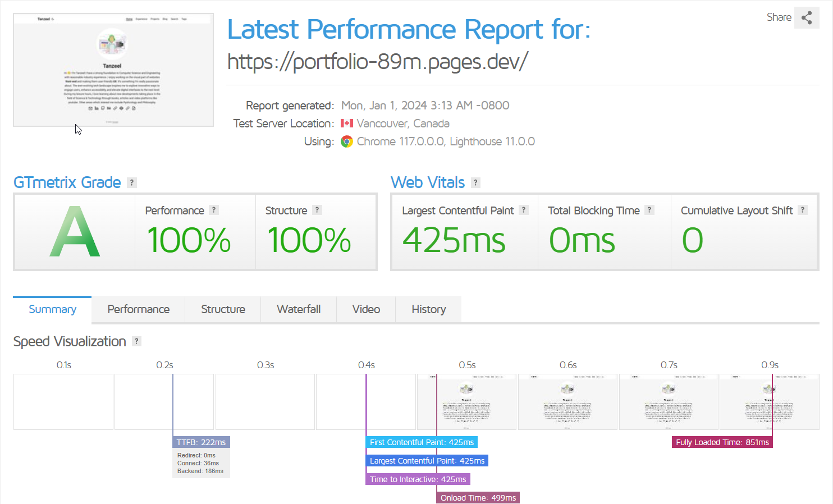Select the Waterfall tab
The image size is (833, 504).
pyautogui.click(x=299, y=309)
